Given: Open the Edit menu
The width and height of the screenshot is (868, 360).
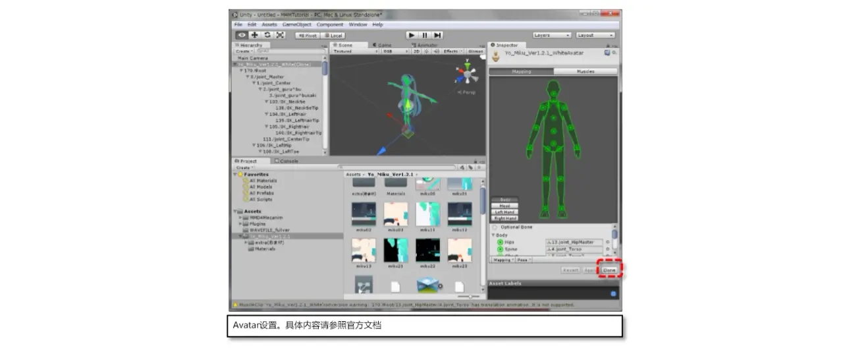Looking at the screenshot, I should point(252,24).
